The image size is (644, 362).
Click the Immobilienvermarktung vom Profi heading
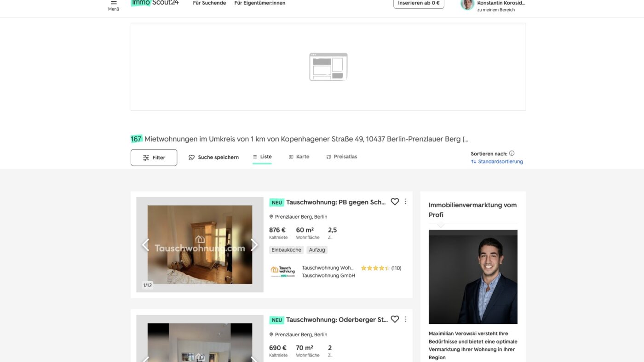click(473, 210)
